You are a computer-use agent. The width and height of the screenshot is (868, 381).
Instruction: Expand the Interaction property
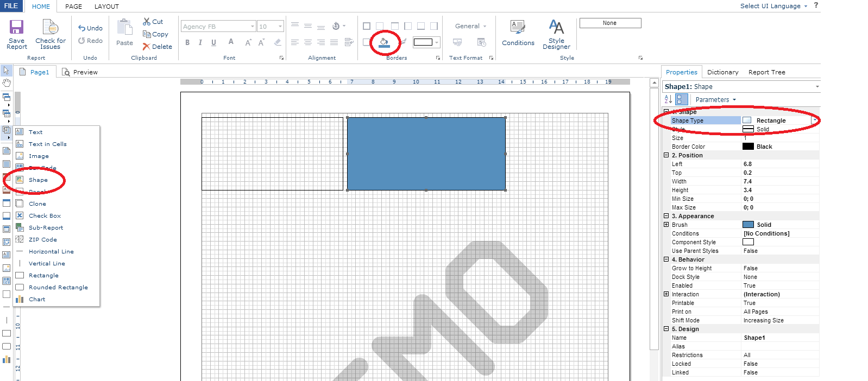coord(666,294)
